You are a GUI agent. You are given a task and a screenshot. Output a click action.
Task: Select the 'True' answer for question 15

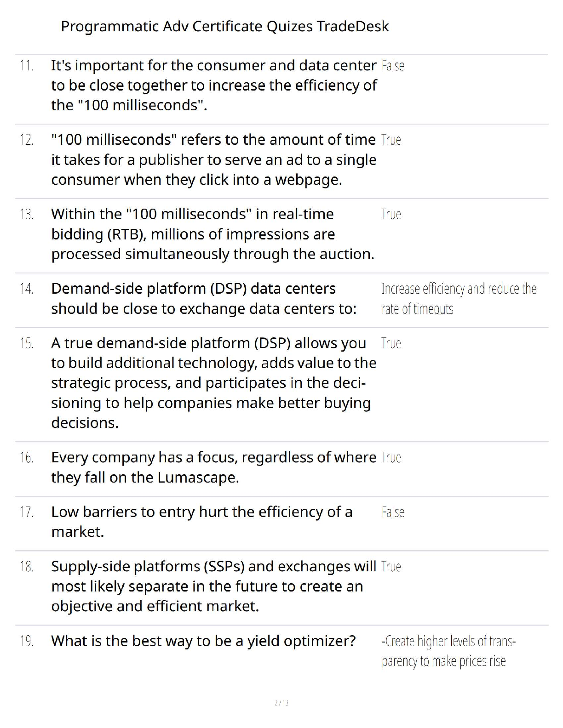[x=391, y=343]
